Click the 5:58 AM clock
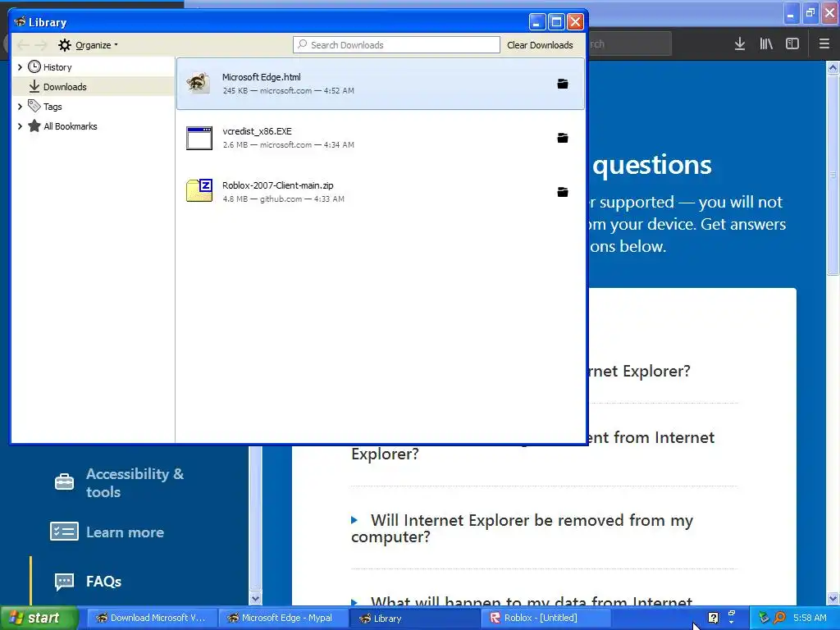 click(x=810, y=618)
